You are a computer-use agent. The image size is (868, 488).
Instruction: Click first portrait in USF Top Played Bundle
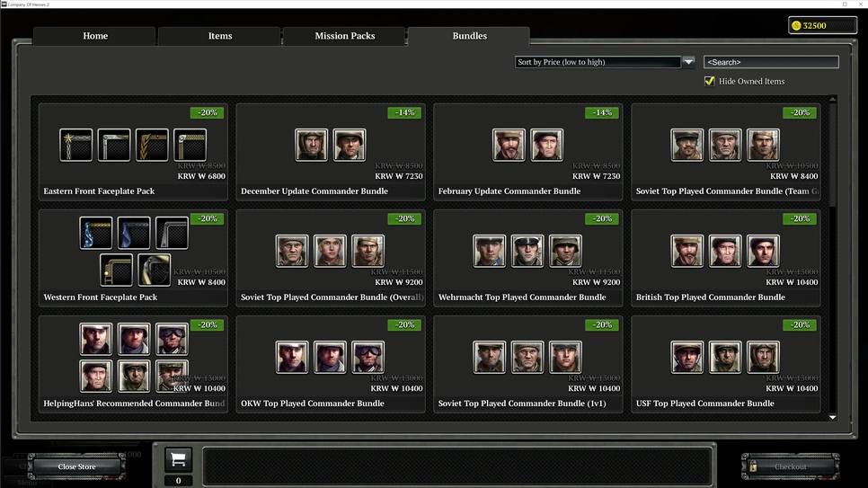click(687, 357)
